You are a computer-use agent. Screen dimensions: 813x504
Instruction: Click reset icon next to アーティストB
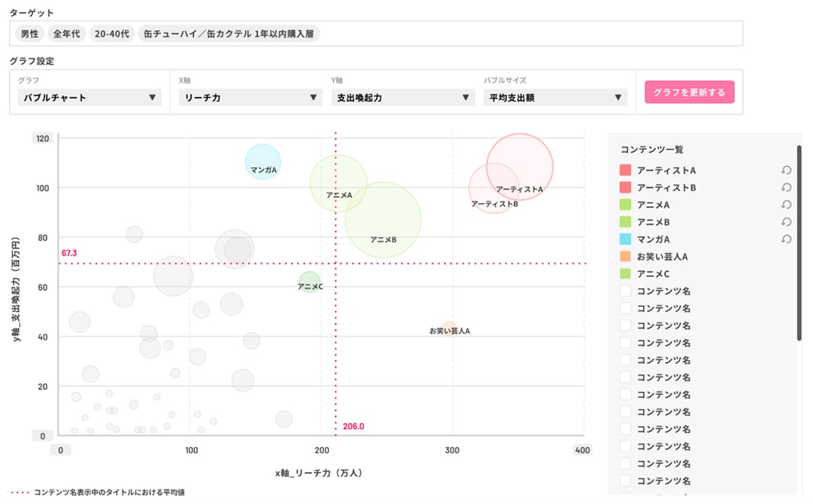tap(786, 187)
